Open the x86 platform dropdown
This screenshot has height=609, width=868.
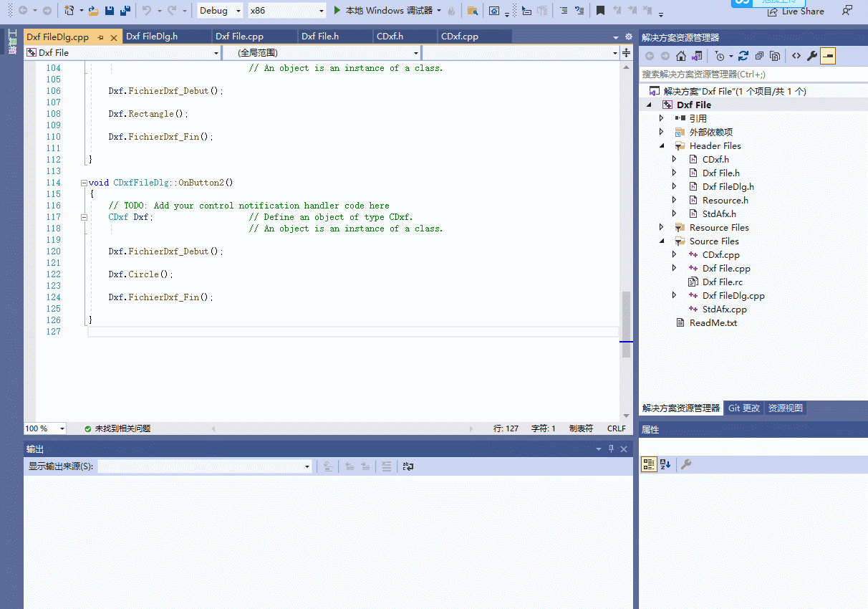click(x=286, y=11)
